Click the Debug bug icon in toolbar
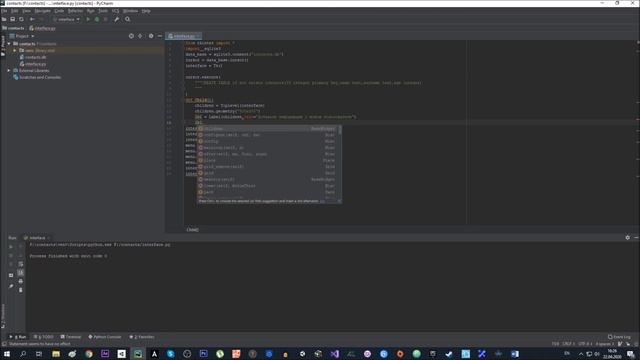Viewport: 640px width, 360px height. (x=97, y=19)
